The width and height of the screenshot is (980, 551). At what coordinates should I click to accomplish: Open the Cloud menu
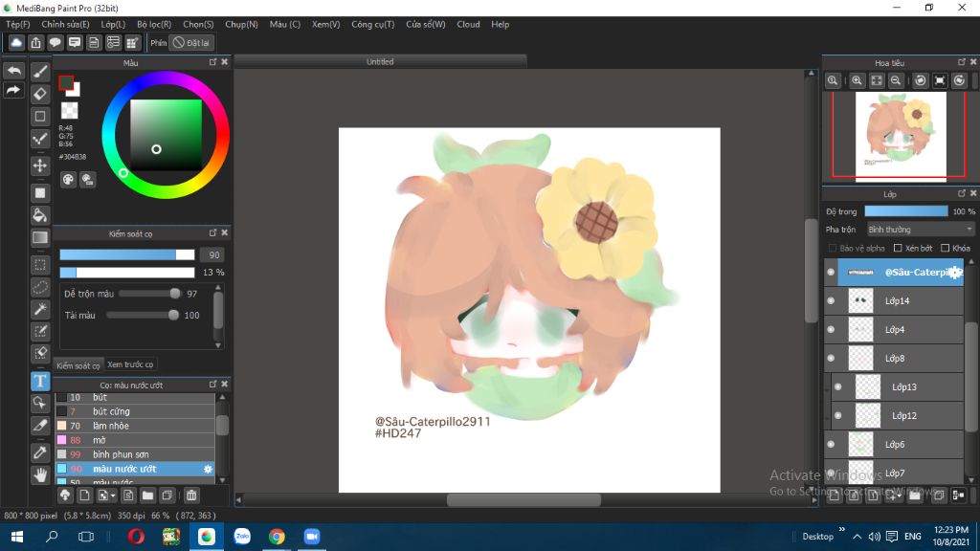click(x=468, y=24)
